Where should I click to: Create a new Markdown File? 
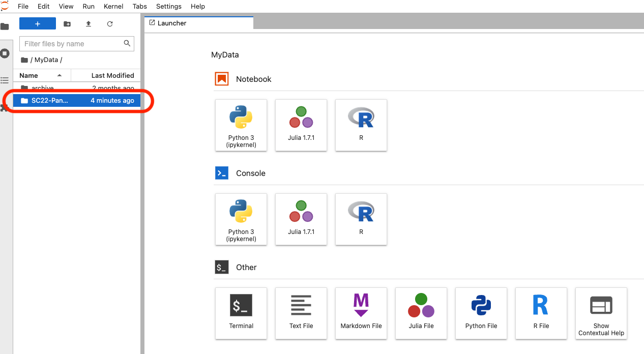361,313
